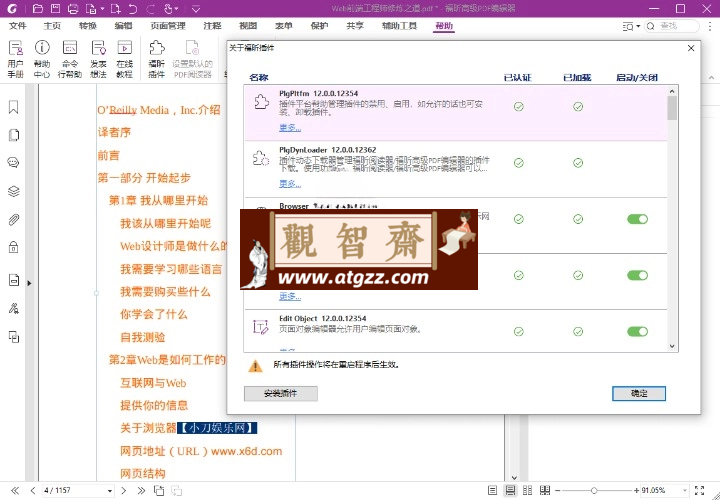Switch to the 主页 tab
The image size is (720, 500).
pos(52,26)
